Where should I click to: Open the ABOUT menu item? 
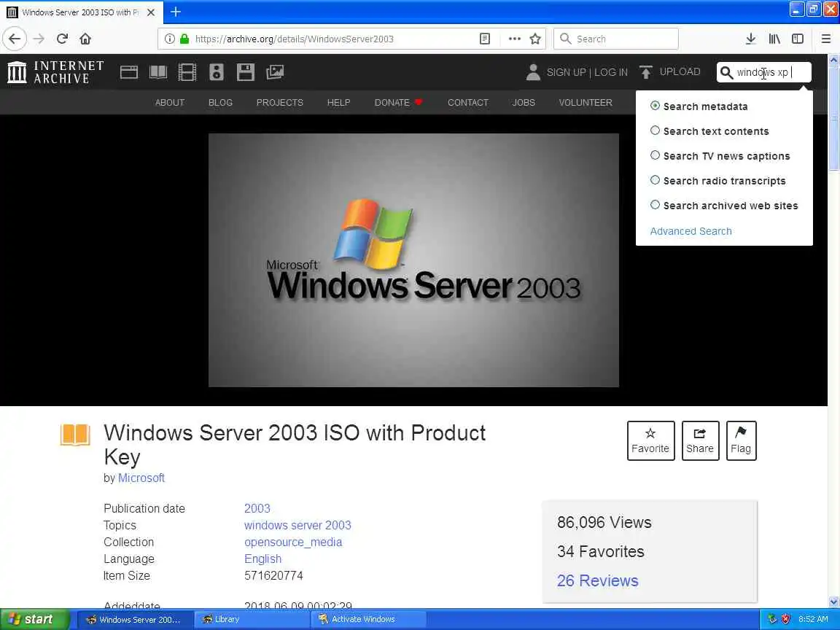point(170,102)
